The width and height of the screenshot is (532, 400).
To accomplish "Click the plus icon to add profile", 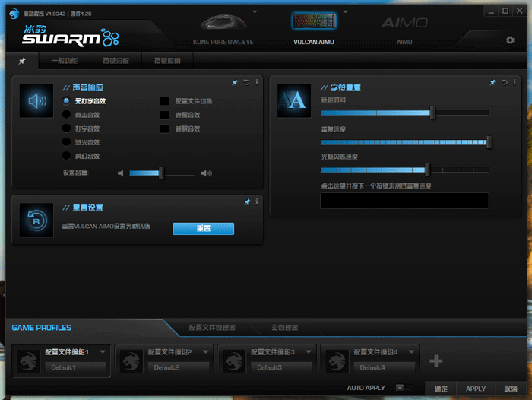I will pyautogui.click(x=436, y=361).
